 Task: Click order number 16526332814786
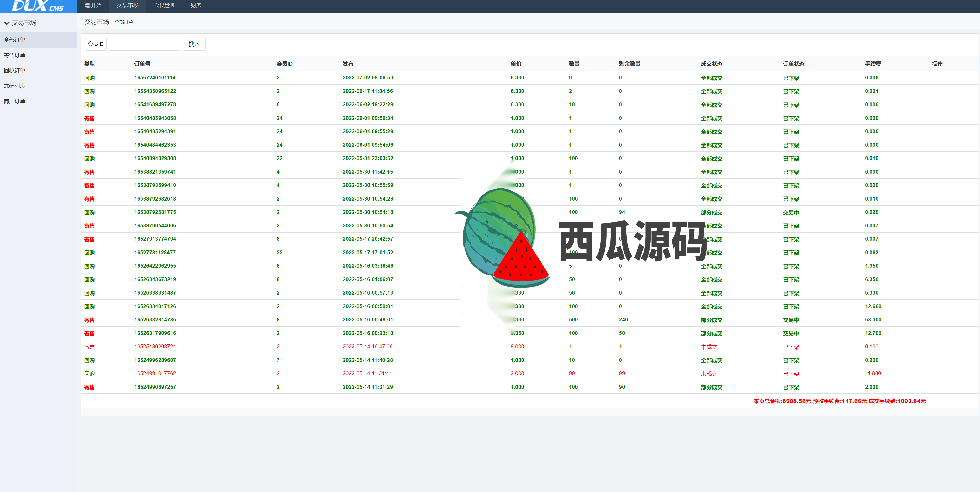tap(155, 320)
